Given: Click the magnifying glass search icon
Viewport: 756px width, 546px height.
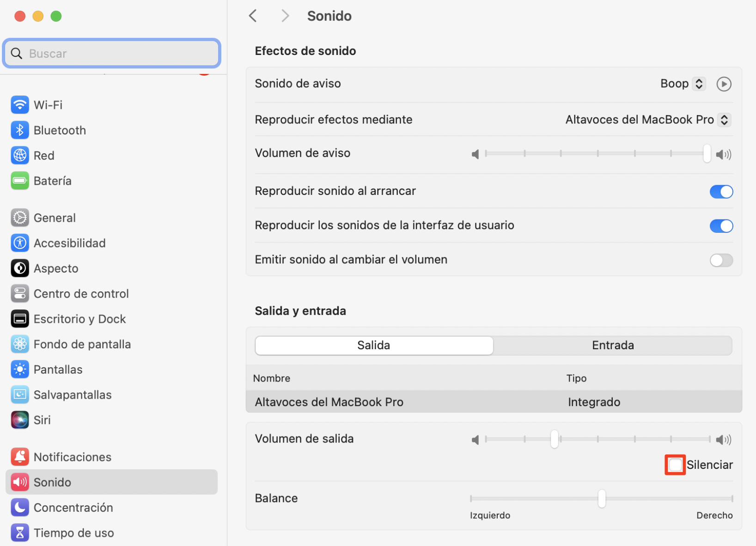Looking at the screenshot, I should point(17,54).
